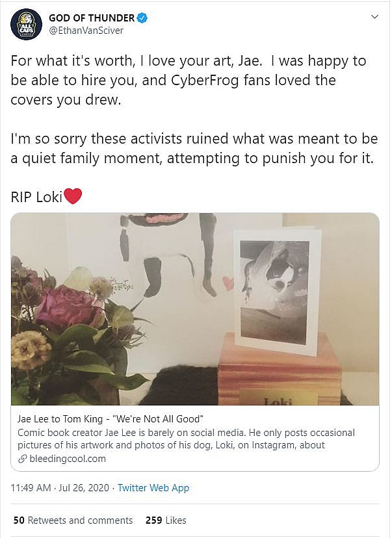Image resolution: width=392 pixels, height=538 pixels.
Task: Click the @EthanVanSciver handle
Action: [86, 31]
